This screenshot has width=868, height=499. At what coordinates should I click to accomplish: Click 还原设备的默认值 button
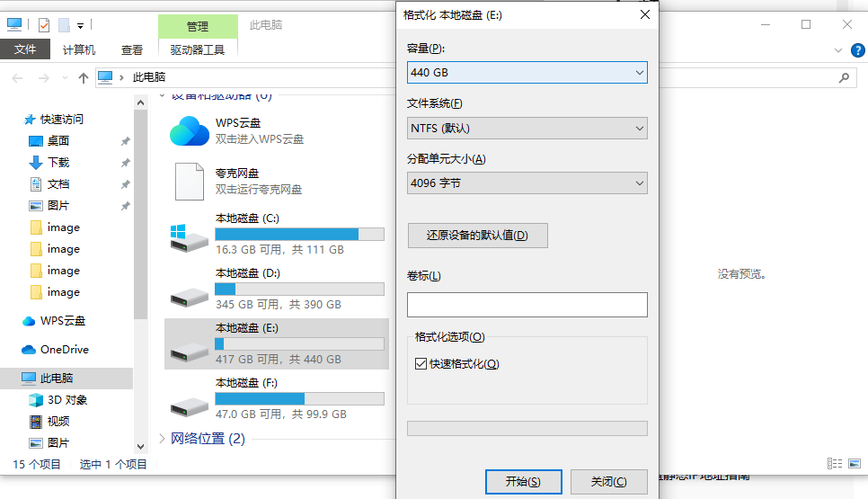pos(478,236)
